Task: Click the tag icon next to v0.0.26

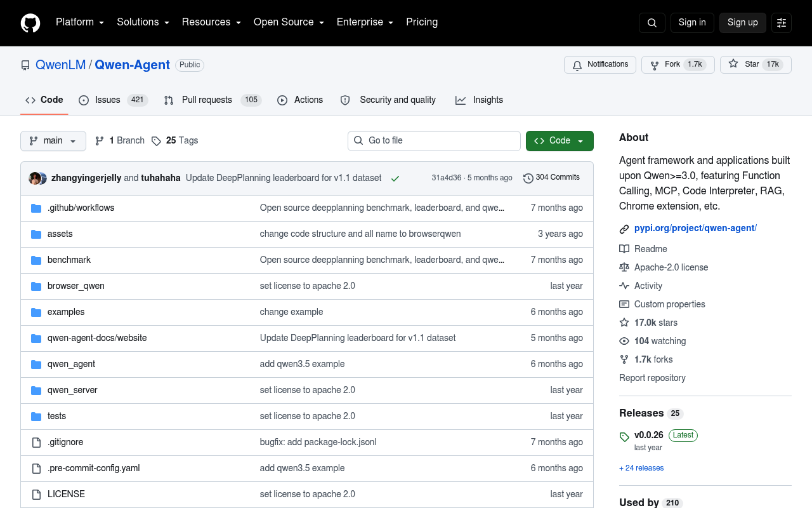Action: point(624,437)
